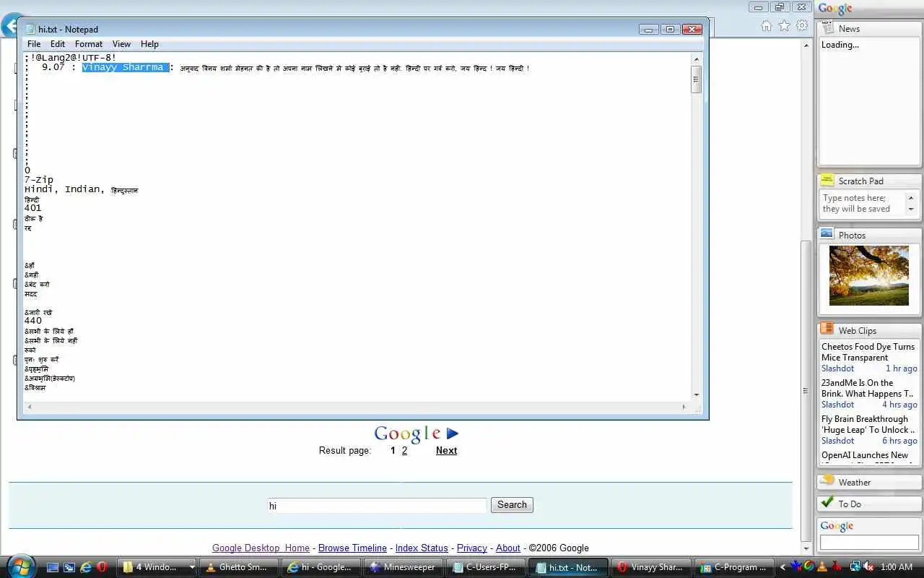Click the News gadget newspaper icon
This screenshot has height=578, width=924.
coord(827,28)
